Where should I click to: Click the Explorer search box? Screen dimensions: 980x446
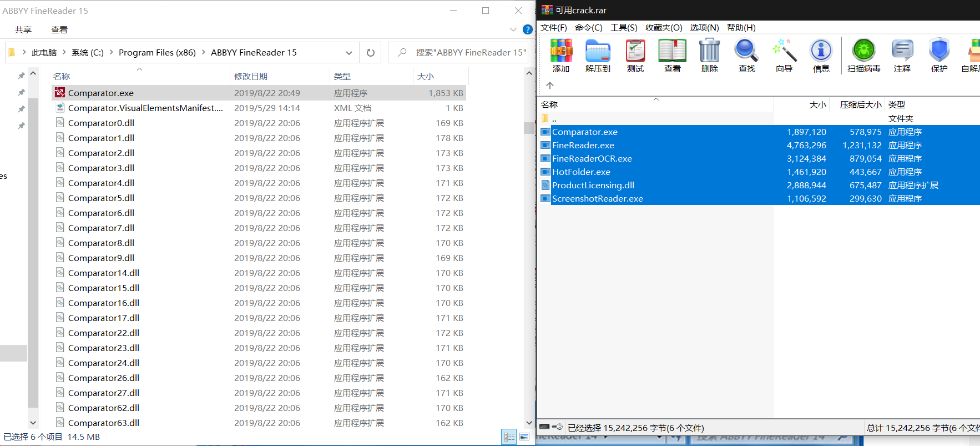pyautogui.click(x=457, y=53)
